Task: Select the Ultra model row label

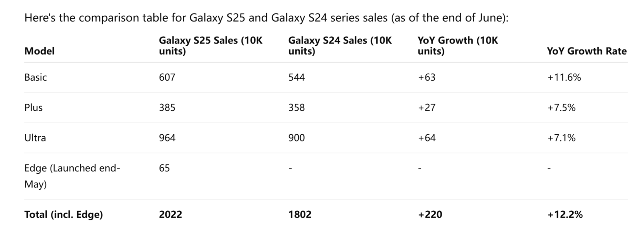Action: coord(35,137)
